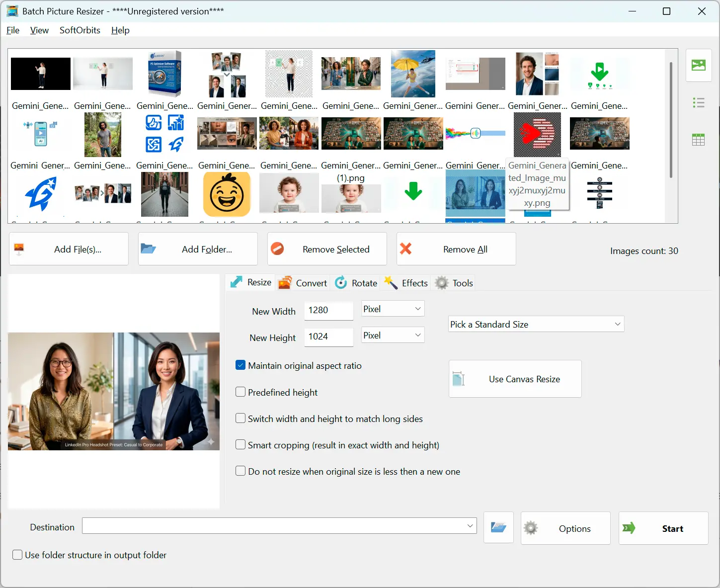Enable Predefined height checkbox
Screen dimensions: 720x588
(240, 392)
